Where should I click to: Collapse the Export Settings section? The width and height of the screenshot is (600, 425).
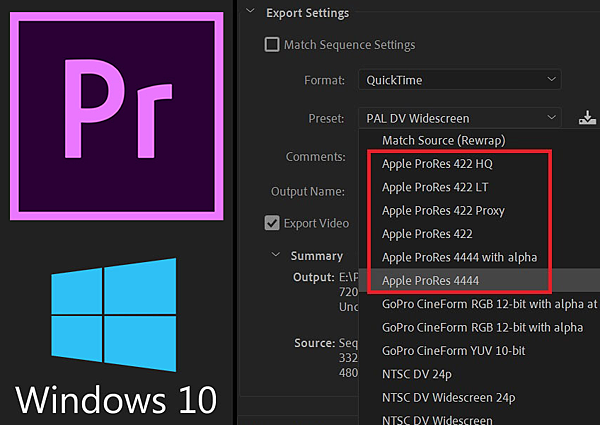(x=250, y=11)
